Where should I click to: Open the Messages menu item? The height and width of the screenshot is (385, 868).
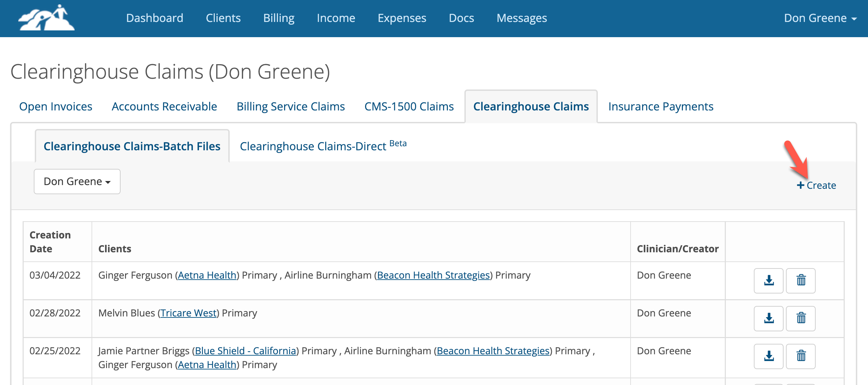[x=522, y=18]
